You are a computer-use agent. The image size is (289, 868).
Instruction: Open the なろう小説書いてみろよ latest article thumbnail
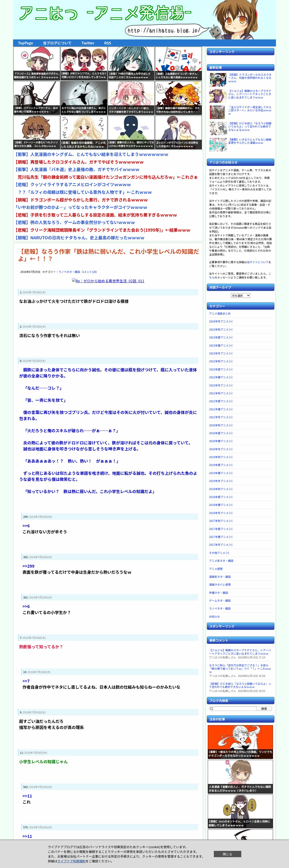coord(218,128)
